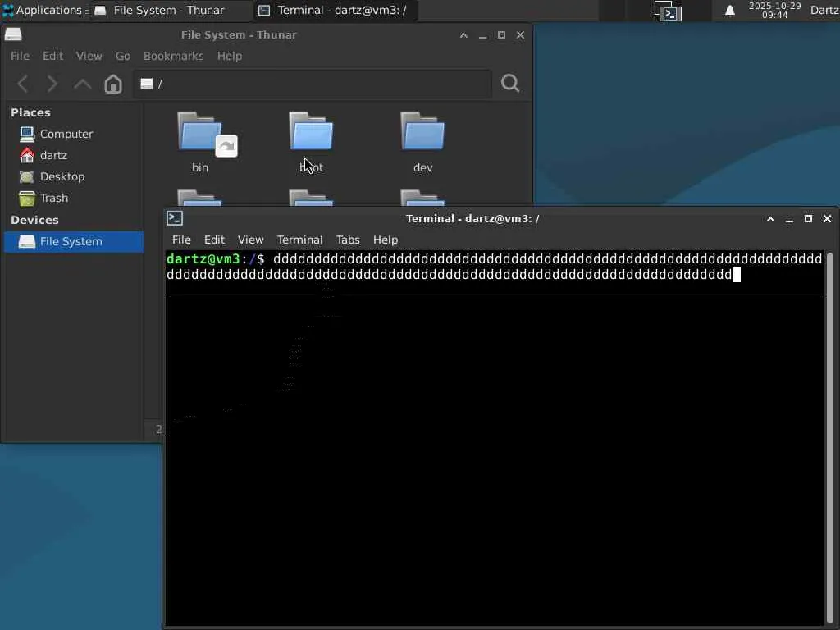Minimize the Terminal window

tap(789, 220)
